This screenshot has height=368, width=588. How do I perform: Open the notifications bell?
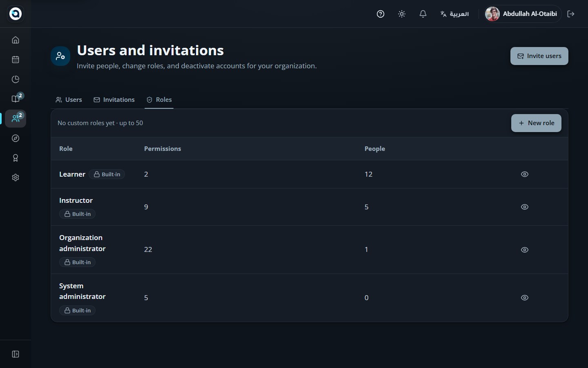pos(423,14)
